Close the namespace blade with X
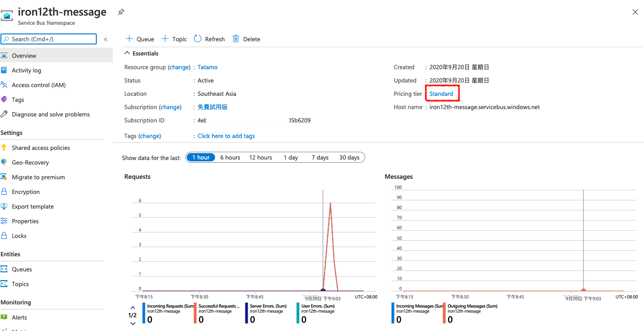The height and width of the screenshot is (331, 644). pos(635,12)
